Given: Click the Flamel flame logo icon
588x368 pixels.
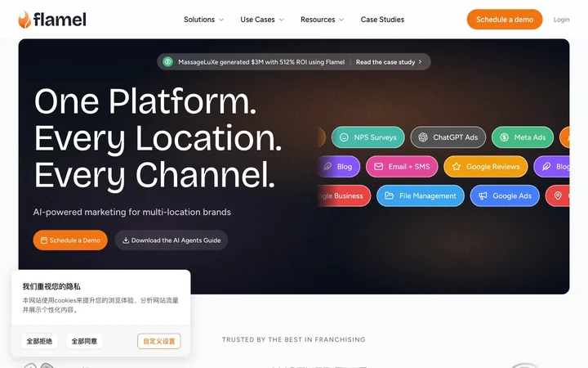Looking at the screenshot, I should tap(24, 20).
